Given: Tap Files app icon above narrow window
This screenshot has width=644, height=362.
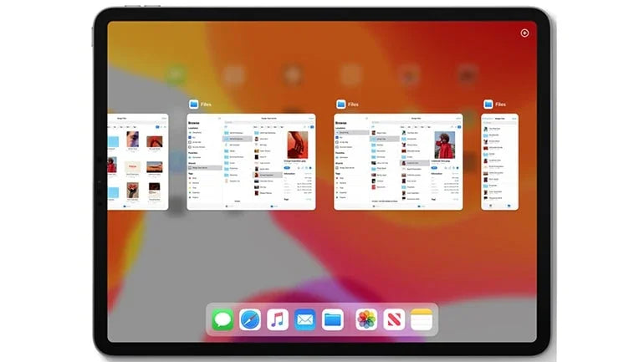Looking at the screenshot, I should tap(488, 105).
